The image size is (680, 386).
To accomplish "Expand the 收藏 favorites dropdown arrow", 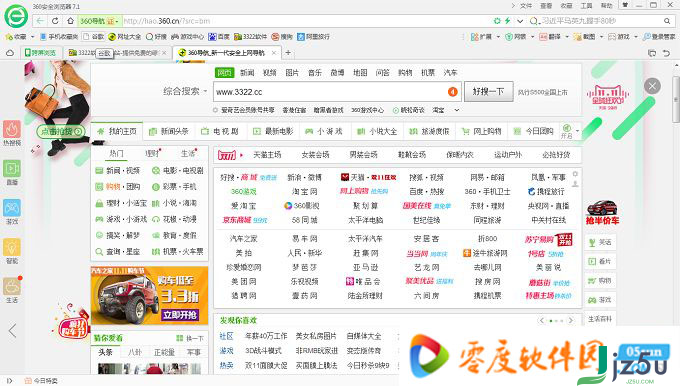I will [x=32, y=37].
